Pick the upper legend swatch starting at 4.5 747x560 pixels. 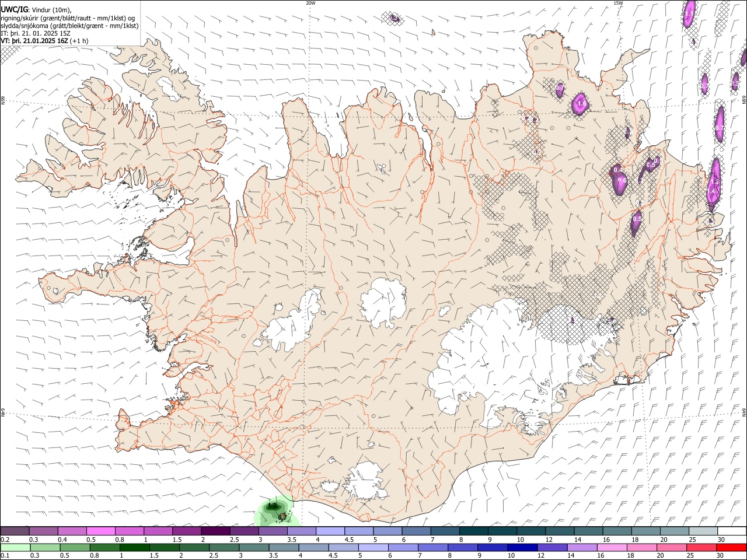pos(359,531)
